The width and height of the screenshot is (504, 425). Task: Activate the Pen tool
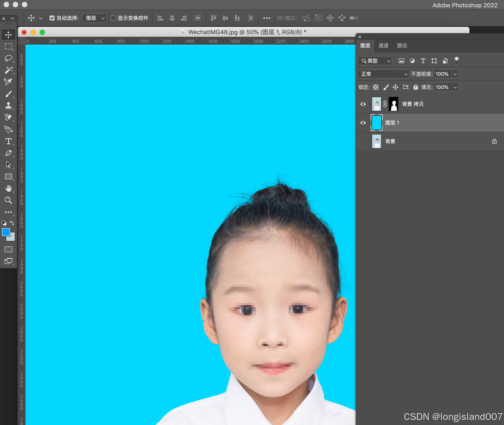8,153
